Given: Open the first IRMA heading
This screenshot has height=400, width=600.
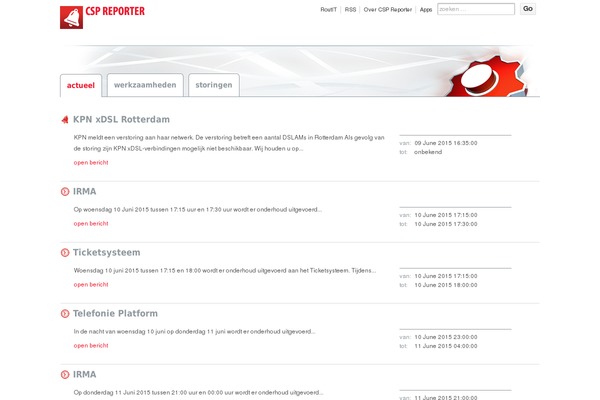Looking at the screenshot, I should coord(85,191).
